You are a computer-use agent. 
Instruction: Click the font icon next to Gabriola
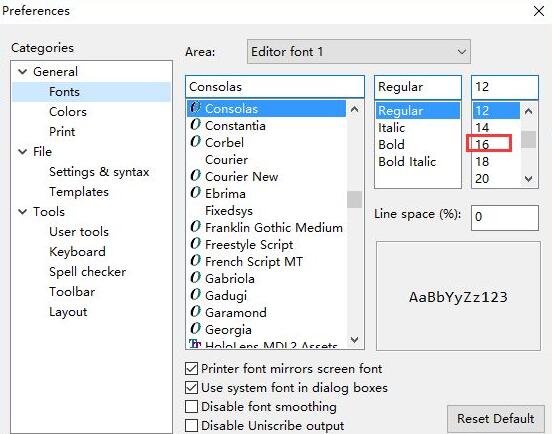195,278
